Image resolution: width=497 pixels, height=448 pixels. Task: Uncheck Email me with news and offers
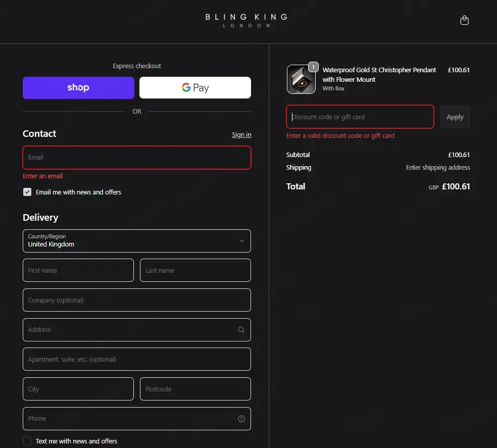27,192
